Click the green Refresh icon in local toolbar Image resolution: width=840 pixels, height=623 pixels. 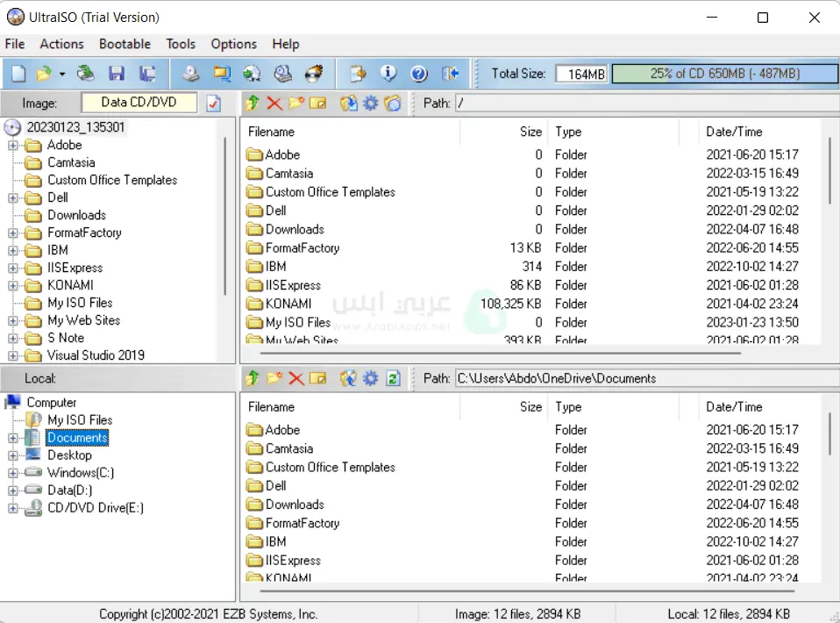[393, 378]
